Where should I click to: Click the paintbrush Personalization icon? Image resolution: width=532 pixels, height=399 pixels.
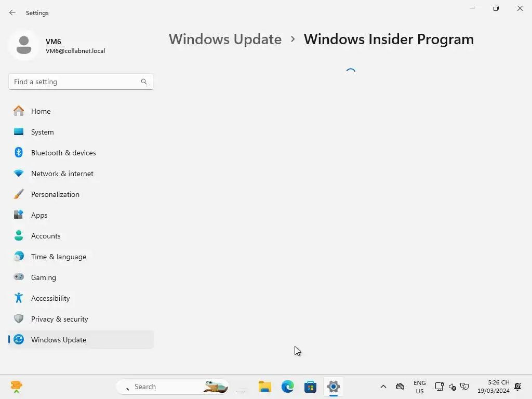pyautogui.click(x=19, y=194)
